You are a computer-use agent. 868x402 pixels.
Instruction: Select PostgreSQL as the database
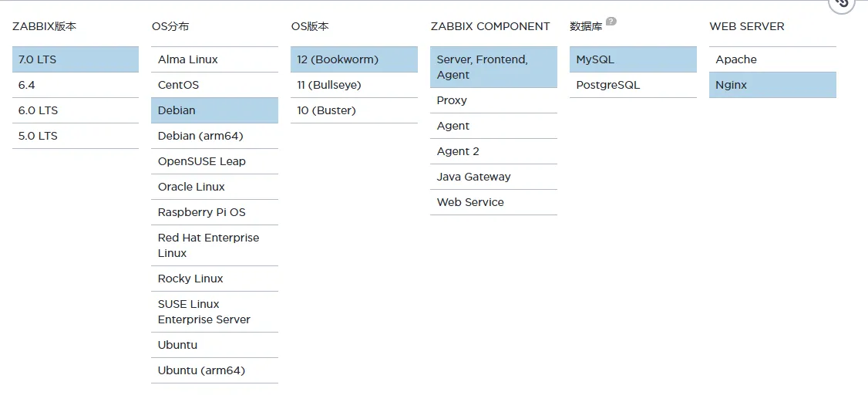(x=633, y=85)
